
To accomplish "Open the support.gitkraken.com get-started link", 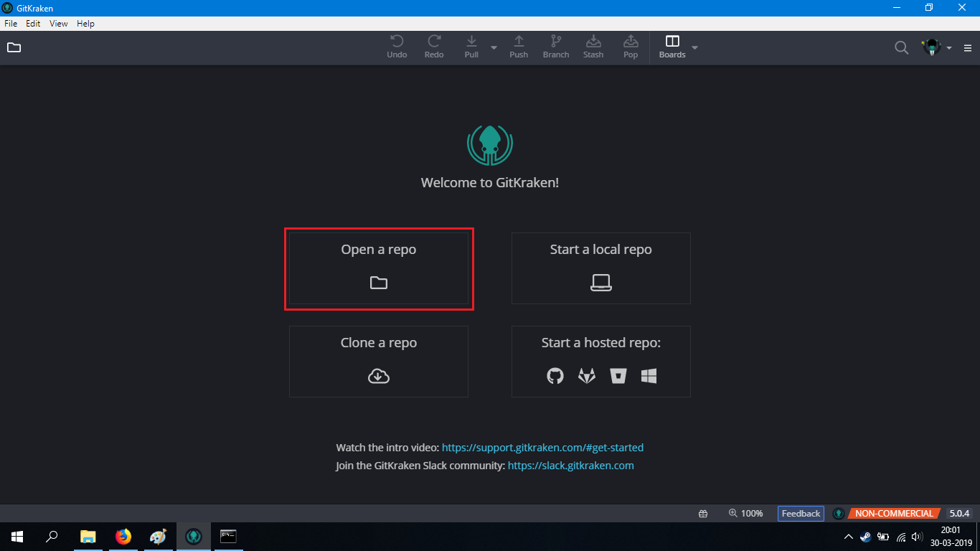I will 542,448.
